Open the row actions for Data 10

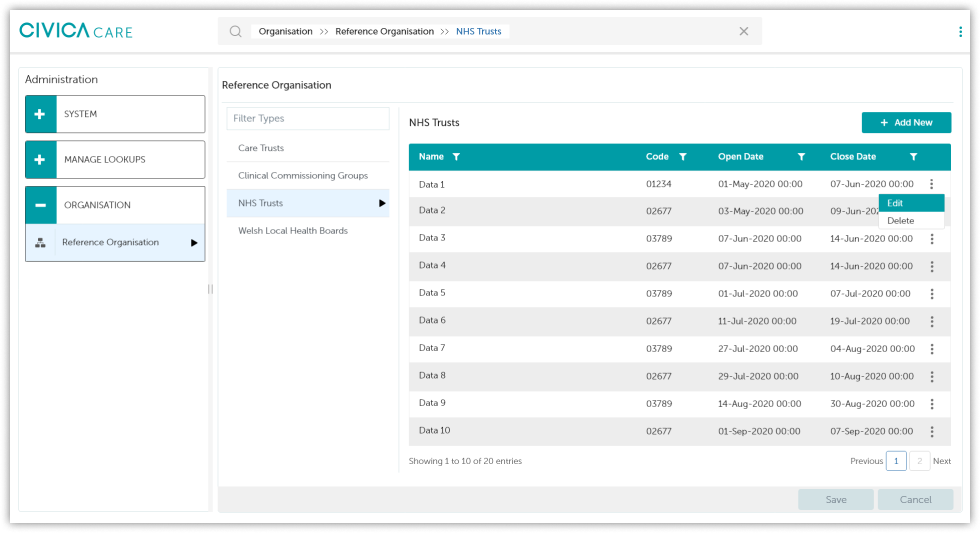pos(932,431)
